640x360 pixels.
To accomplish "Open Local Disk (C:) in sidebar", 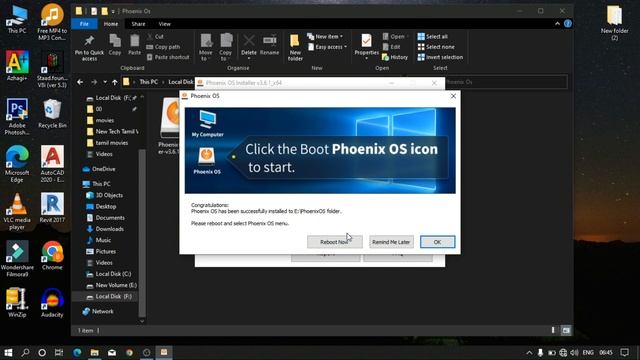I will point(109,274).
